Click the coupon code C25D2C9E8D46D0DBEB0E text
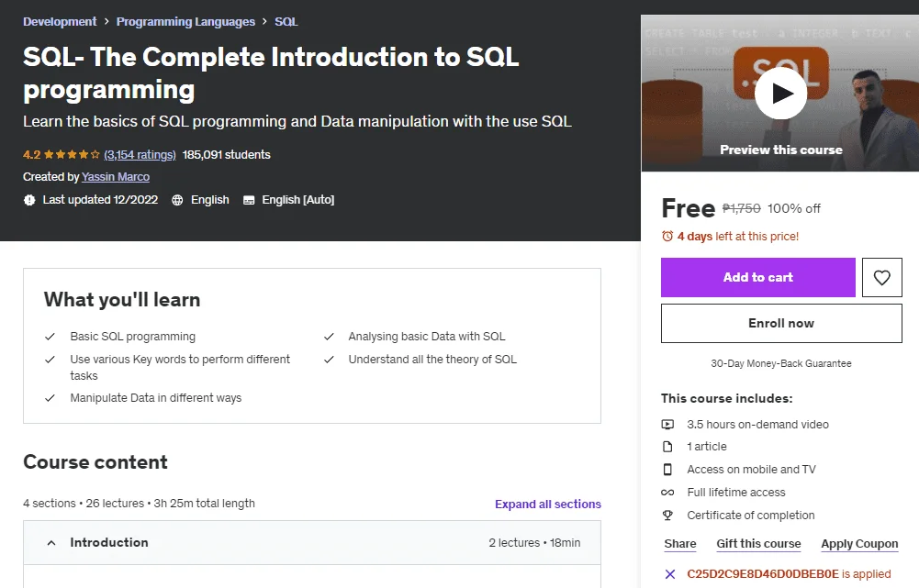919x588 pixels. 763,574
